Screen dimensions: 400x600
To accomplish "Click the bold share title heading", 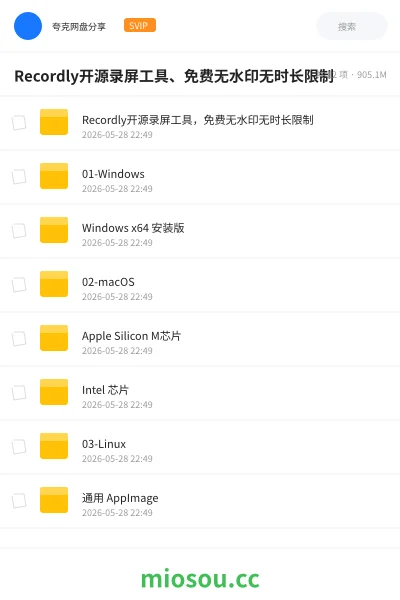I will click(x=174, y=76).
